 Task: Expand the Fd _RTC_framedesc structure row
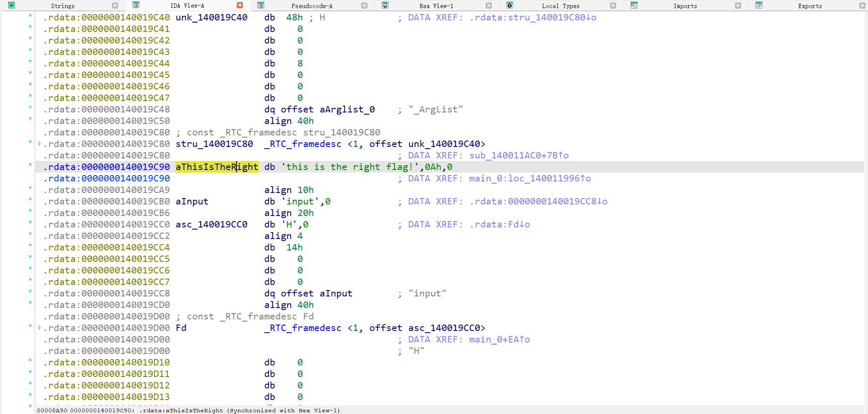click(x=39, y=328)
